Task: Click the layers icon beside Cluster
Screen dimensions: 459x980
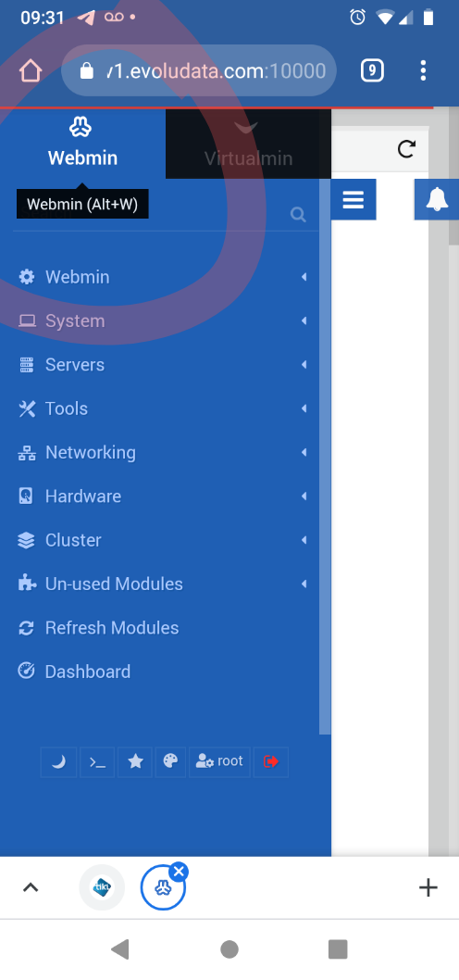Action: tap(26, 540)
